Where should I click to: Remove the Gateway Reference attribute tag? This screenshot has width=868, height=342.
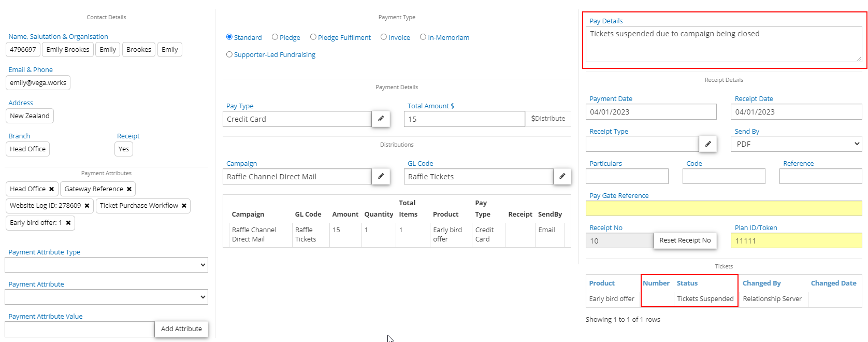pos(129,189)
